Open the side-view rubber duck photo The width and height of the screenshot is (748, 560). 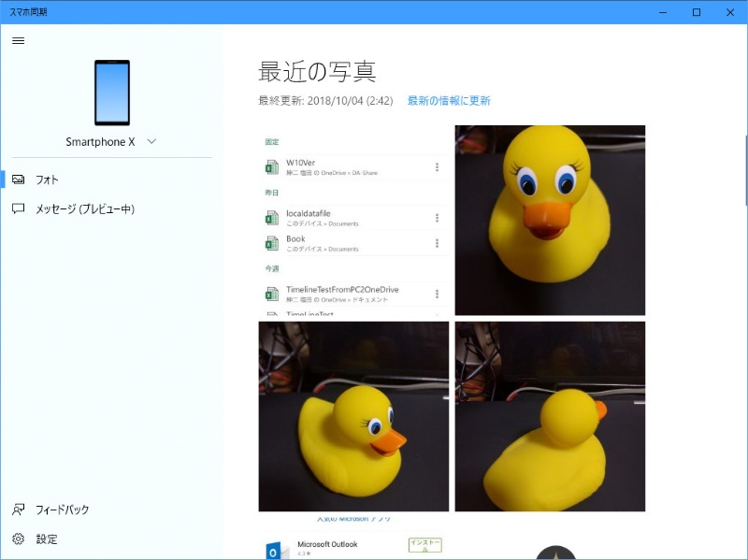353,417
